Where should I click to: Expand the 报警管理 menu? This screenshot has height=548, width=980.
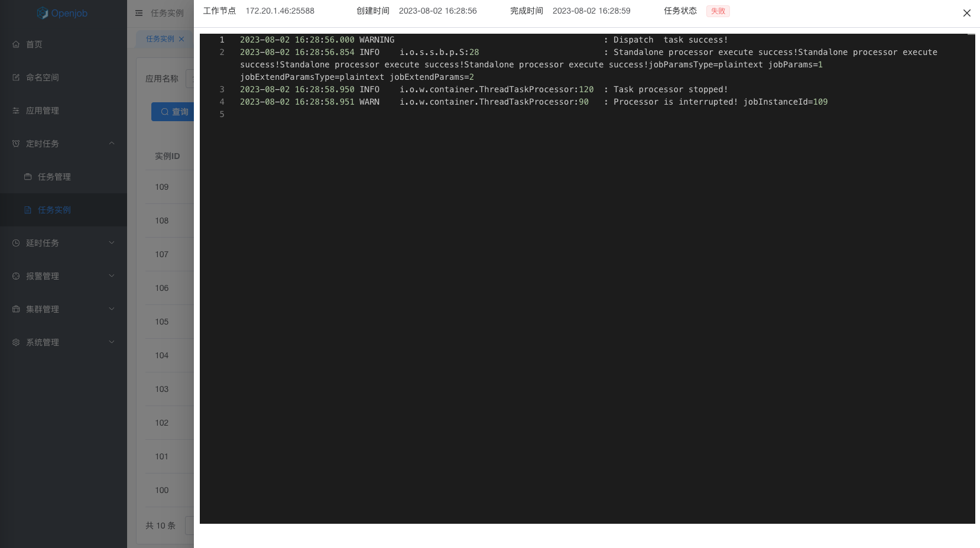(63, 276)
